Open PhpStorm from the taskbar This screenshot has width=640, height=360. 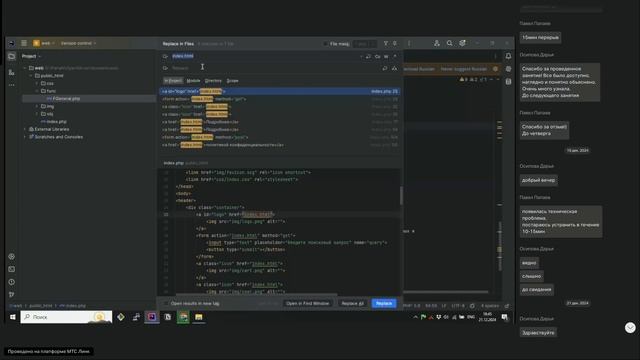pos(152,317)
